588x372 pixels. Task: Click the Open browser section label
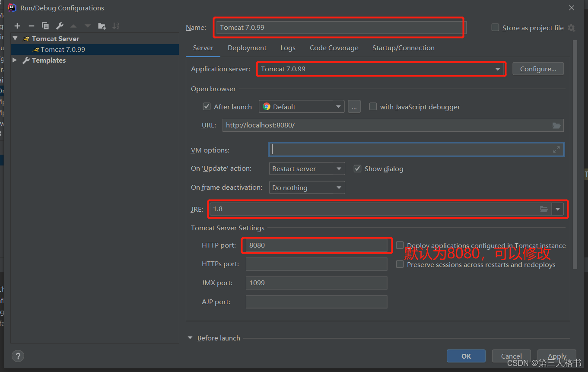[213, 89]
